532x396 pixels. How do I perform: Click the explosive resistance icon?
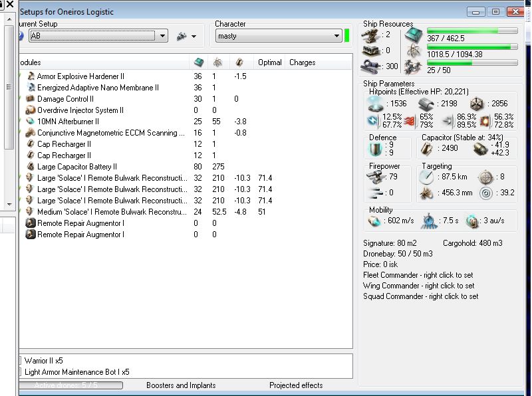point(485,121)
